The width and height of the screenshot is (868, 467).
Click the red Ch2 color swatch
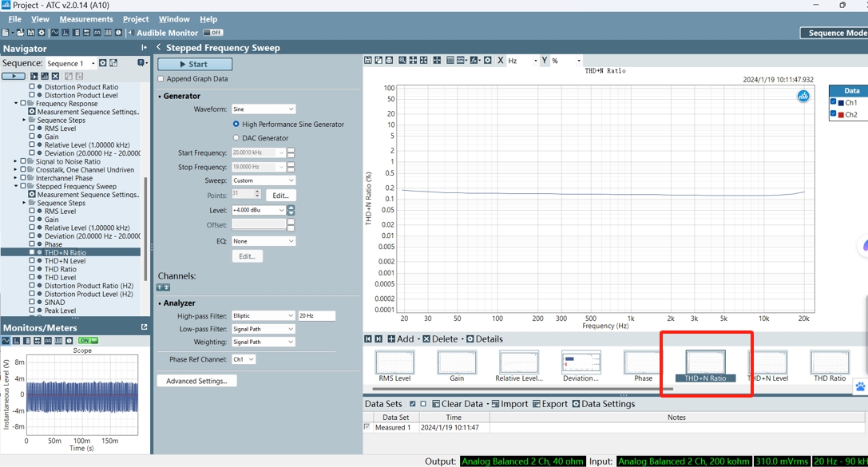841,114
